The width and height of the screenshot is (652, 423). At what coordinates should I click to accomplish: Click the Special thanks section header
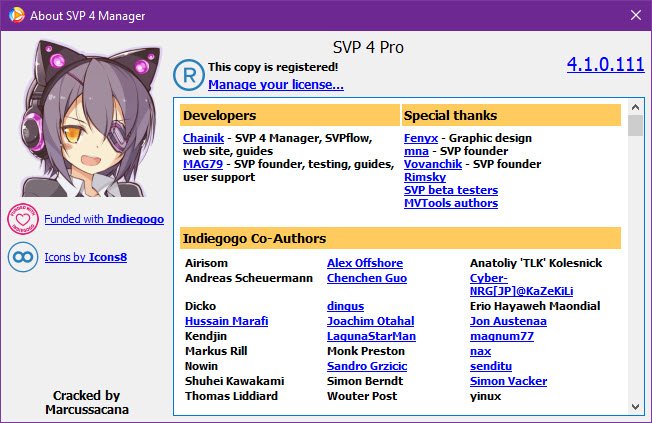point(511,115)
